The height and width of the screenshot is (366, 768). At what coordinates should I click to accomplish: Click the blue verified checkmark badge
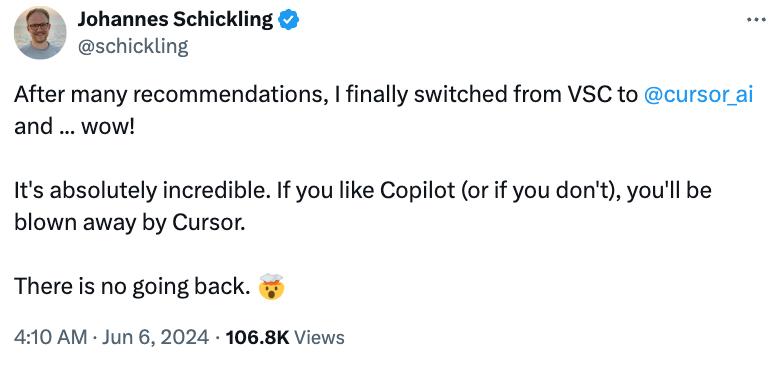coord(288,20)
